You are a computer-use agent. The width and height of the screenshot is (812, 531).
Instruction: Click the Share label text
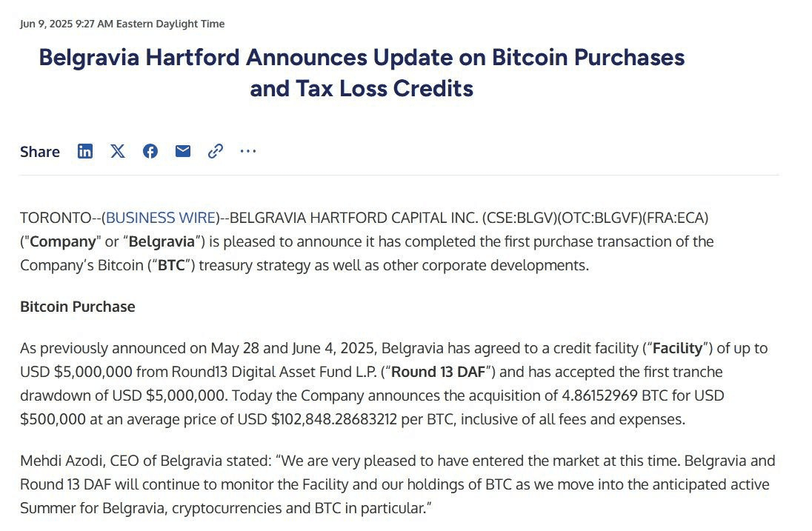[x=40, y=152]
